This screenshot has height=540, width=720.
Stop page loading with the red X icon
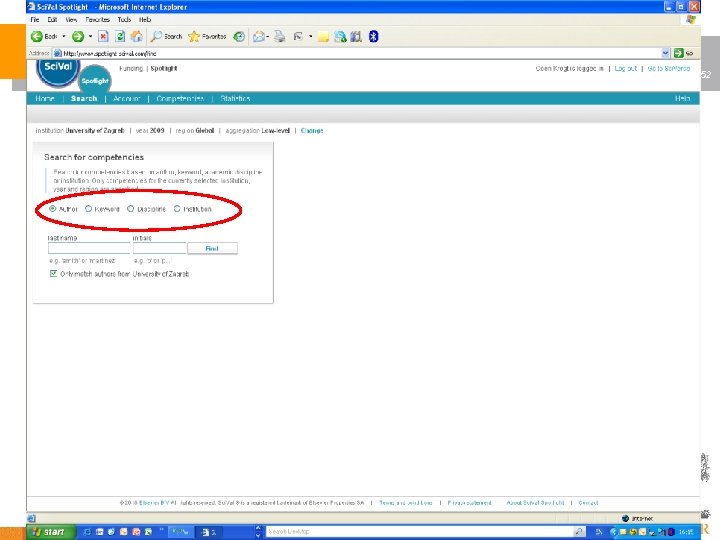point(103,37)
